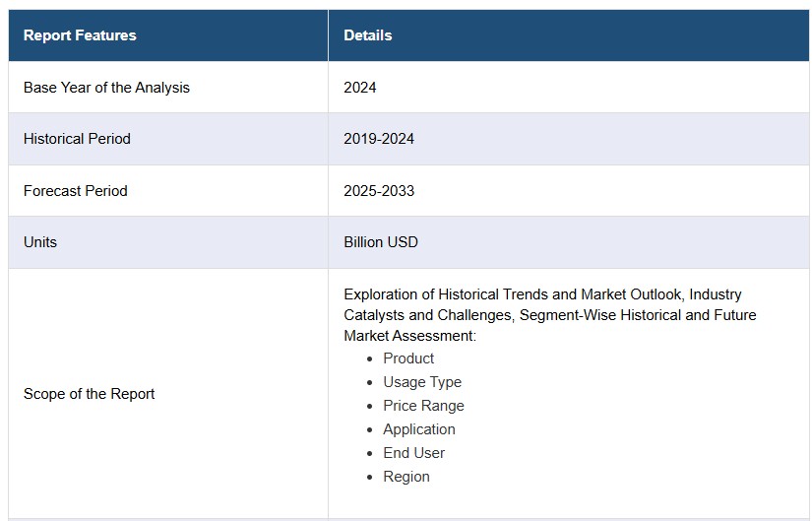Select the Forecast Period label
812x521 pixels.
(75, 191)
